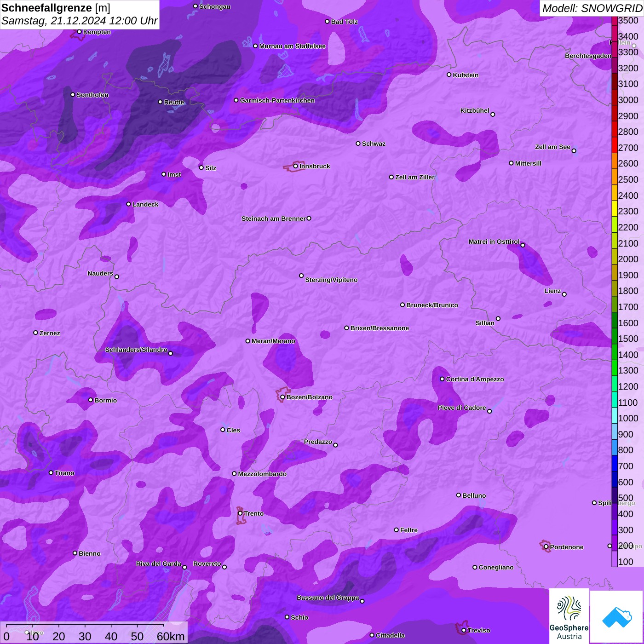Click the date Samstag, 21.12.2024 12:00 Uhr
Viewport: 644px width, 644px height.
(x=79, y=21)
